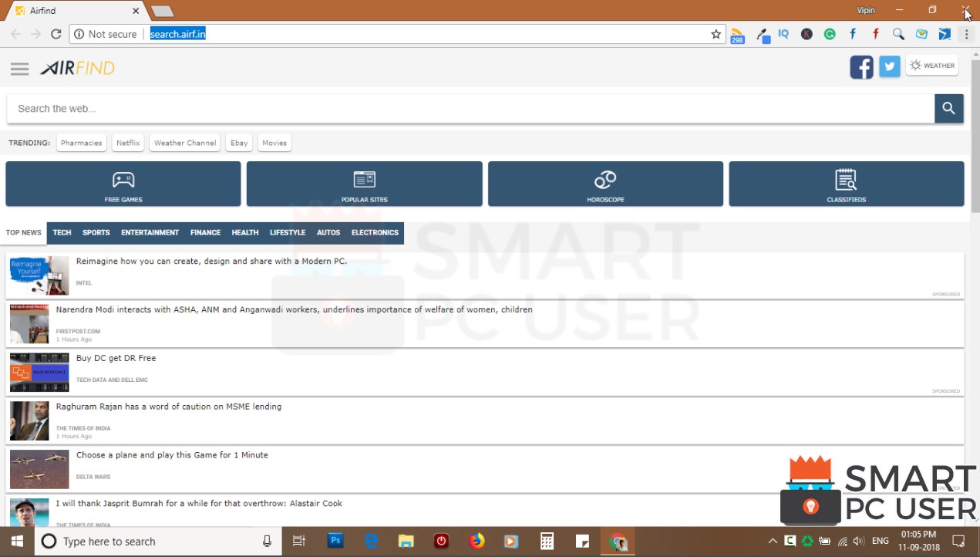Switch to the Electronics news tab
This screenshot has width=980, height=557.
coord(375,233)
